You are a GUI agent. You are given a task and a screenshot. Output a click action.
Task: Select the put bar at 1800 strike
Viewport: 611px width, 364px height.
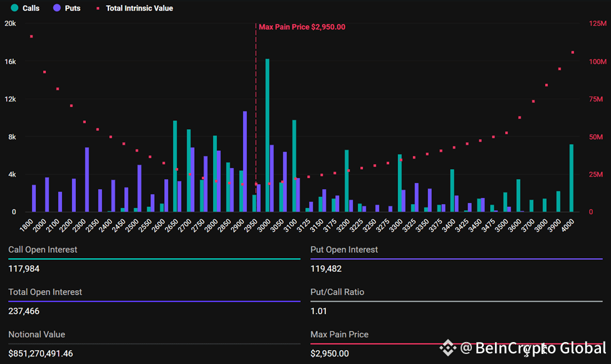pyautogui.click(x=34, y=199)
